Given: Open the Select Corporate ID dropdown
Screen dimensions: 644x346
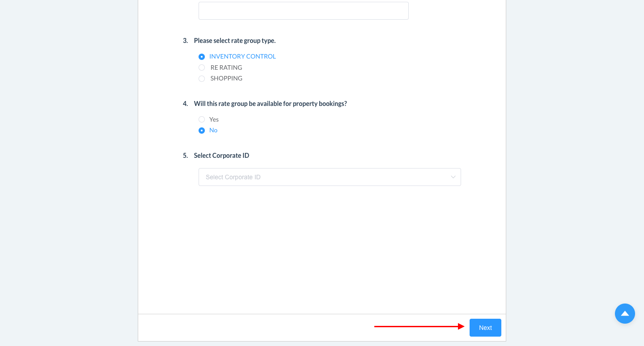Looking at the screenshot, I should pos(330,177).
